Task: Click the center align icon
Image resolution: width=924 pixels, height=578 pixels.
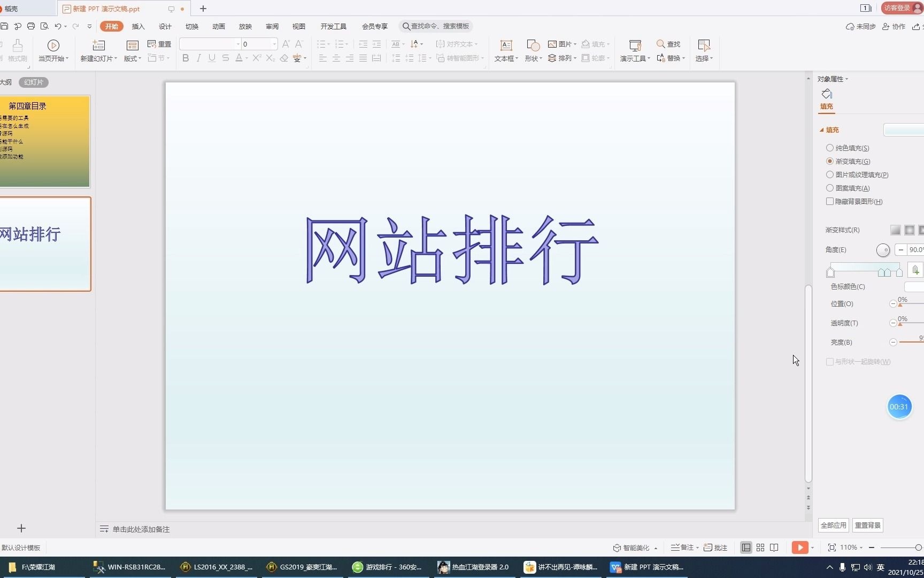Action: click(x=336, y=58)
